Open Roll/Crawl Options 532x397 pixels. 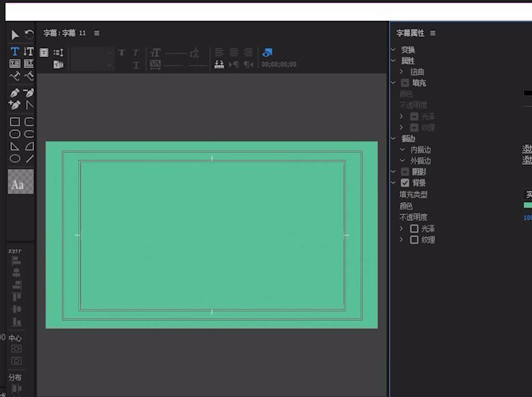point(58,53)
